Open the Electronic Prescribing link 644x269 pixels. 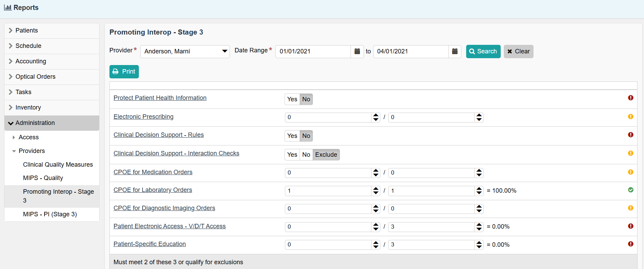tap(143, 117)
